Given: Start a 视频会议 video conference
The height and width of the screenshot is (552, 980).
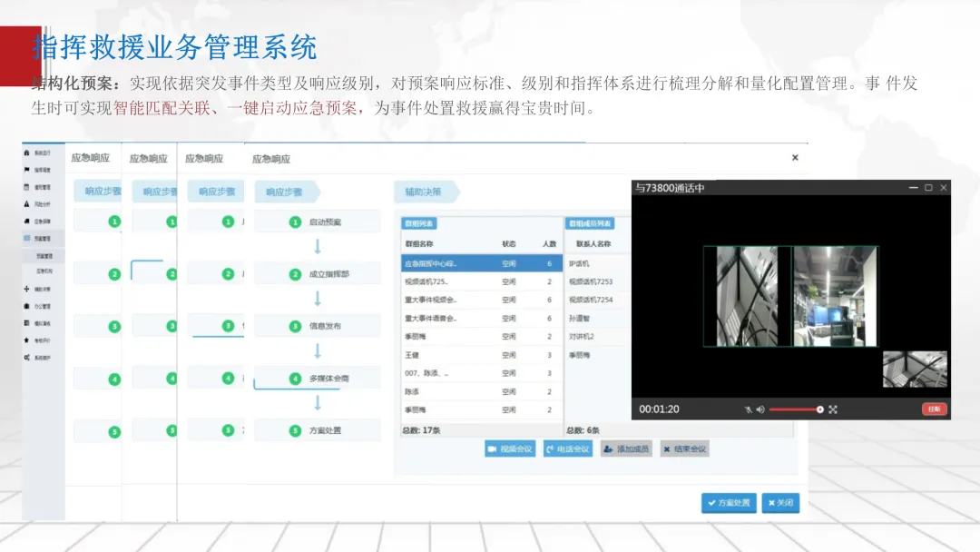Looking at the screenshot, I should [x=510, y=448].
